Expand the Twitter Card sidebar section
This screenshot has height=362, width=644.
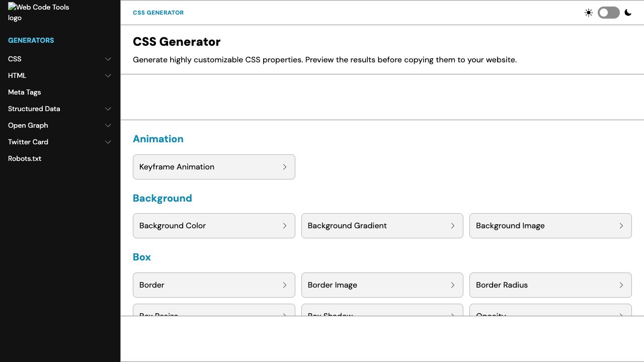click(x=108, y=142)
